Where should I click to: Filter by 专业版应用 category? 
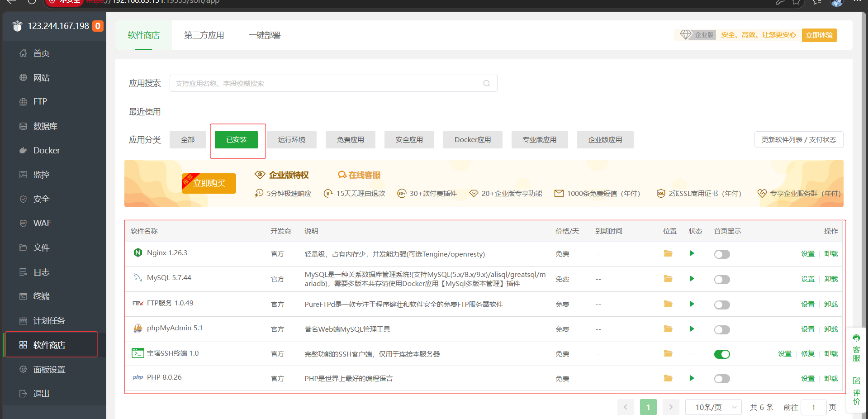540,140
